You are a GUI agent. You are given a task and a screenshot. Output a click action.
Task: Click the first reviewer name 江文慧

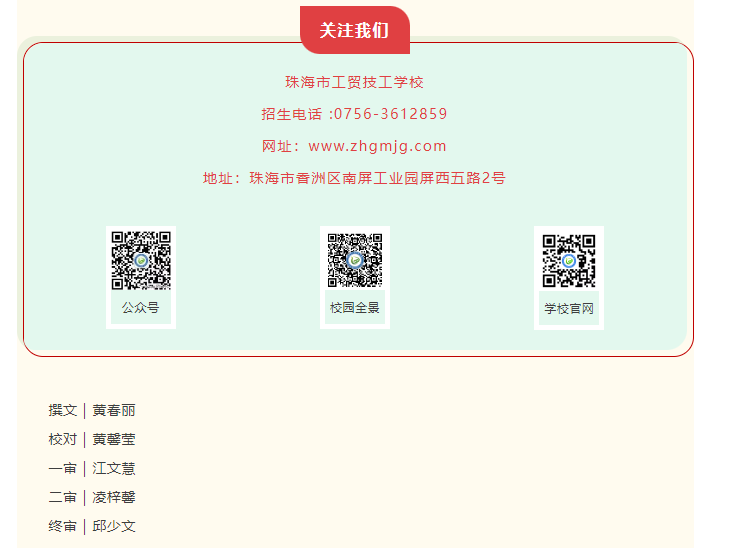(114, 468)
